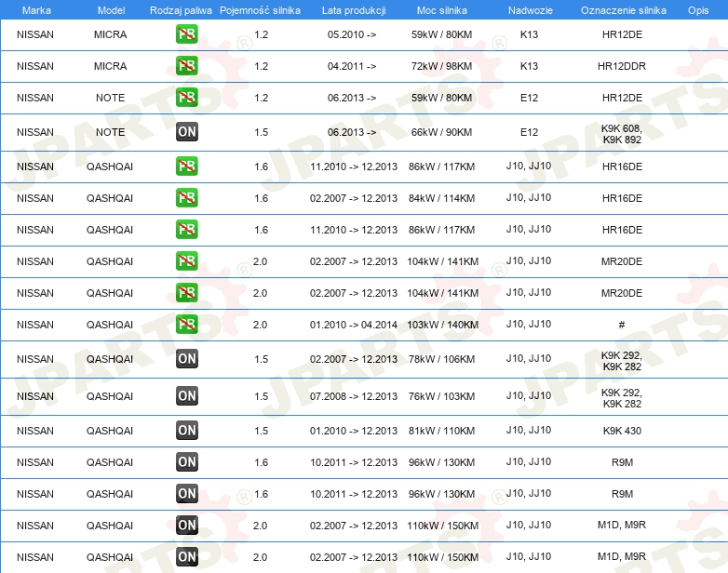Click the ON diesel icon in the 76kW / 103KM row

pyautogui.click(x=186, y=396)
